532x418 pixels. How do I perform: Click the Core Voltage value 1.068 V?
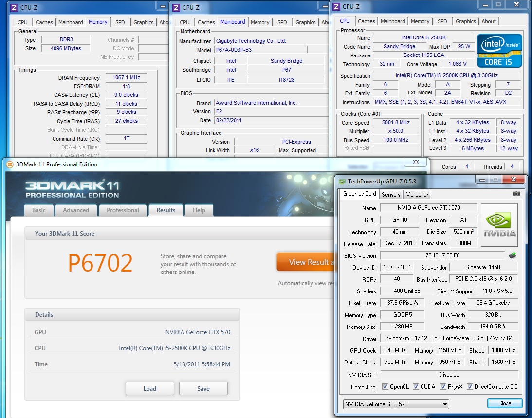[457, 64]
